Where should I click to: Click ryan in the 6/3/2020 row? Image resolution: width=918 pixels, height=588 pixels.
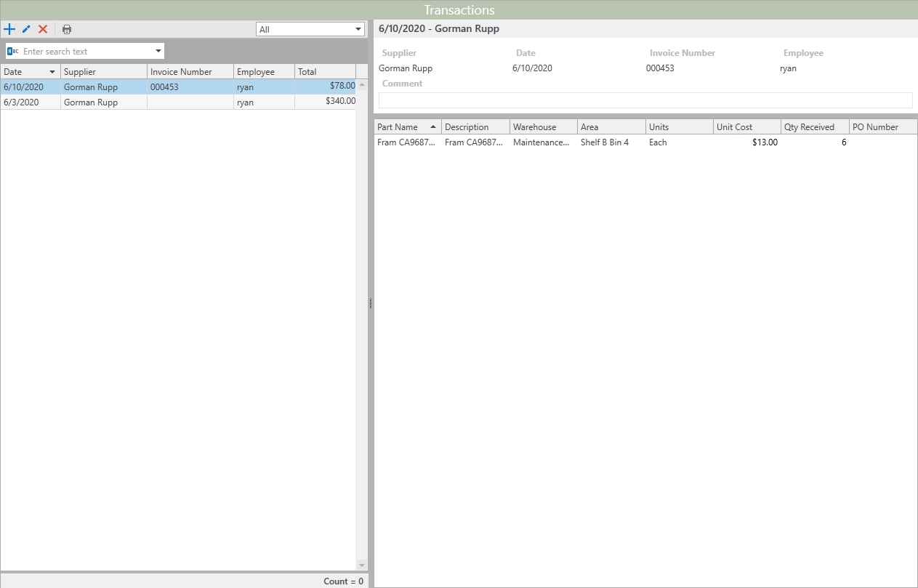pyautogui.click(x=264, y=102)
